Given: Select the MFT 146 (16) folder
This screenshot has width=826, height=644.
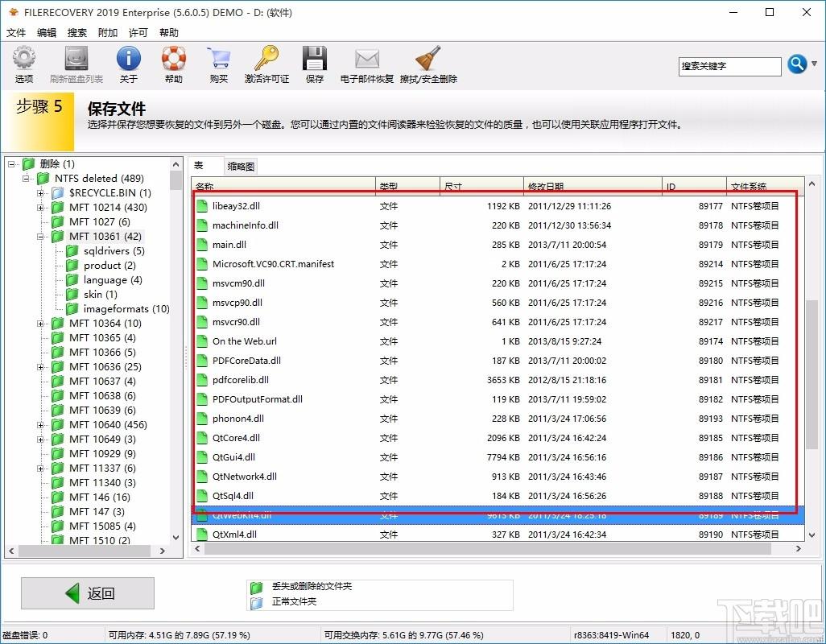Looking at the screenshot, I should [100, 497].
